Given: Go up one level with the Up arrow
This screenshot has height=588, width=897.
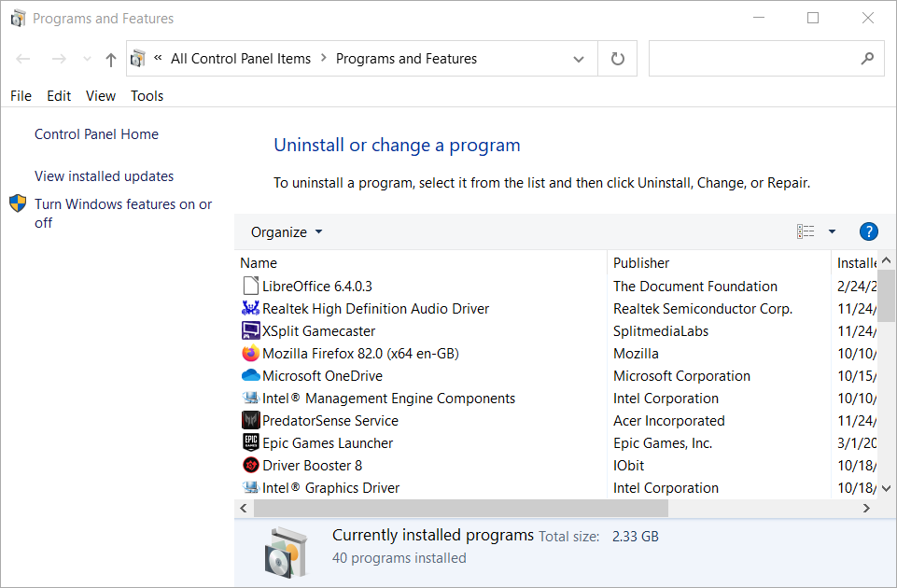Looking at the screenshot, I should coord(111,59).
